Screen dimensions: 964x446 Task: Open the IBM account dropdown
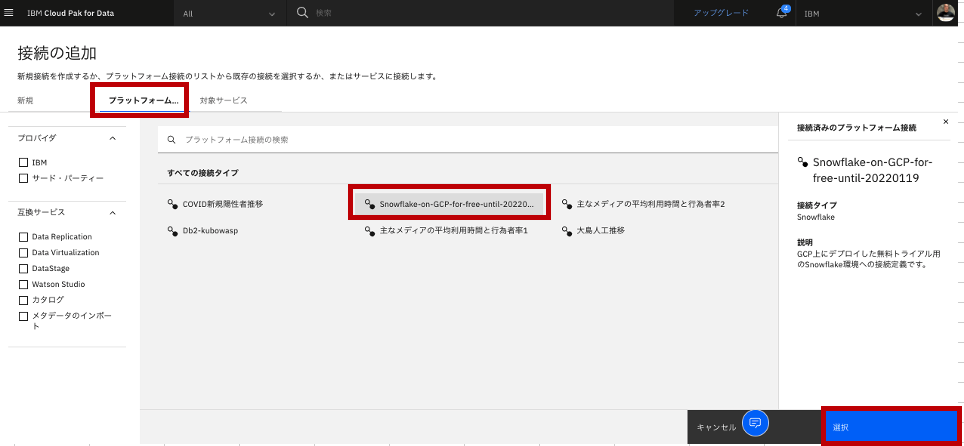864,14
